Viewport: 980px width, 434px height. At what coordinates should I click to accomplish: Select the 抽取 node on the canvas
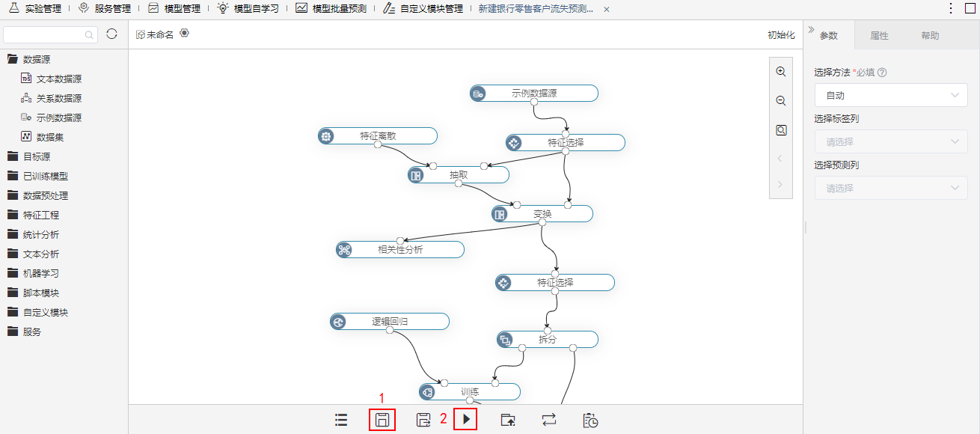pyautogui.click(x=458, y=174)
